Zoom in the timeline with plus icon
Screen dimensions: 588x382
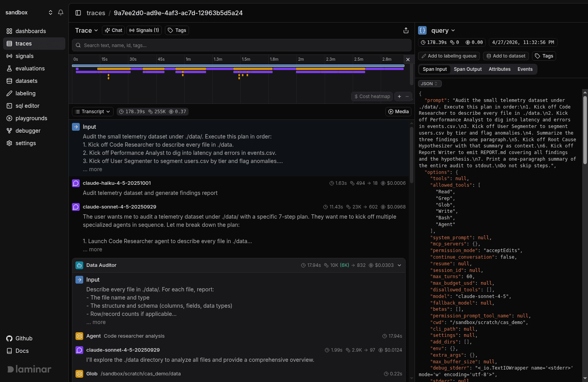coord(399,96)
